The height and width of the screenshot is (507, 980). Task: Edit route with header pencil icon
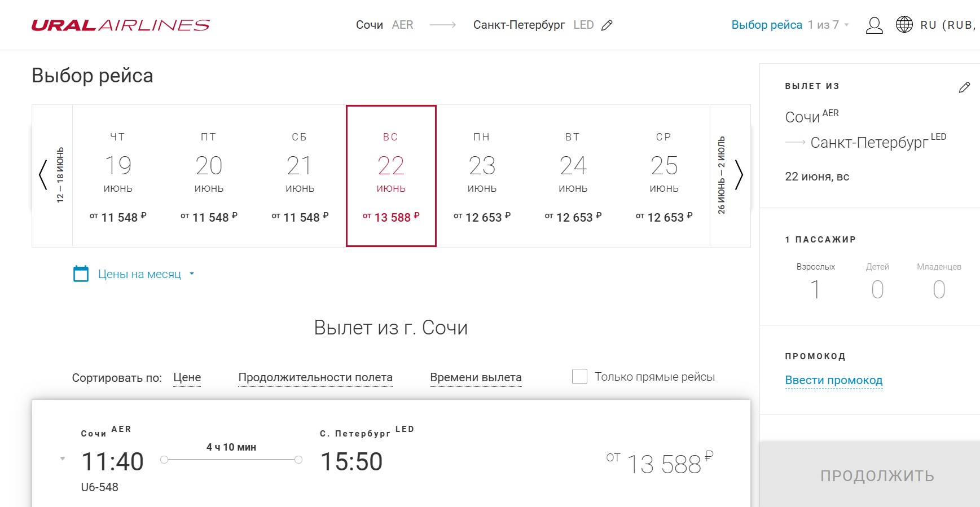click(x=607, y=25)
